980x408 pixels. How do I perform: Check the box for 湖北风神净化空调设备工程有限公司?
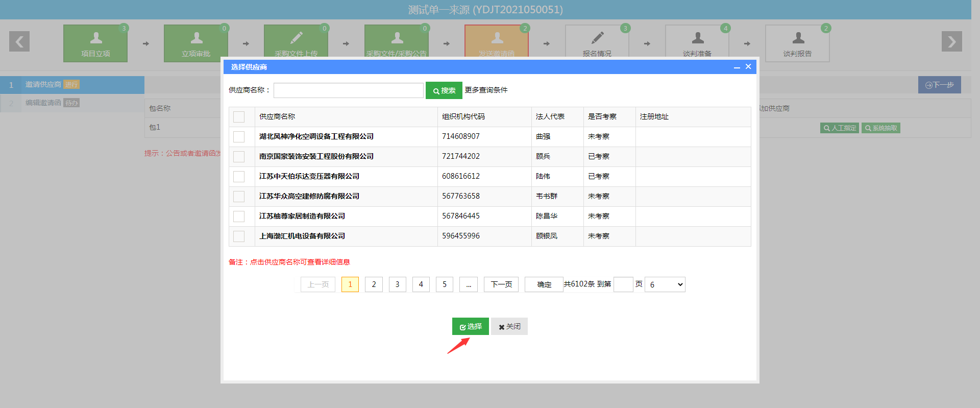click(x=239, y=137)
